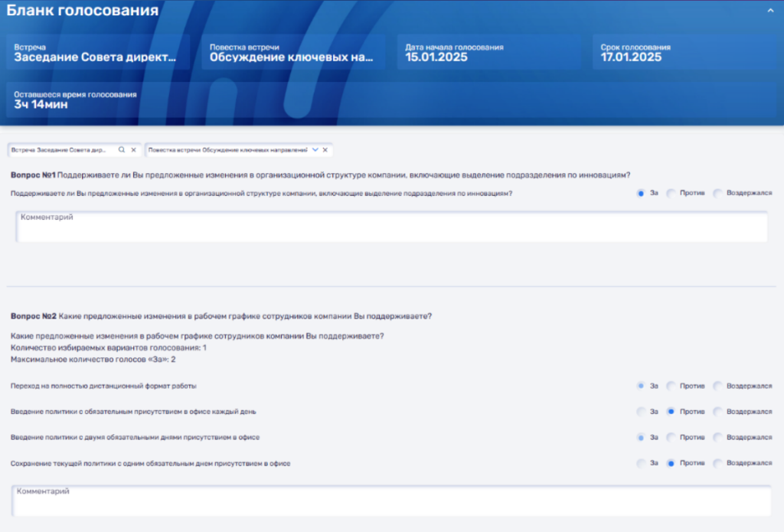
Task: Clear the «Встреча» filter with its X icon
Action: (134, 150)
